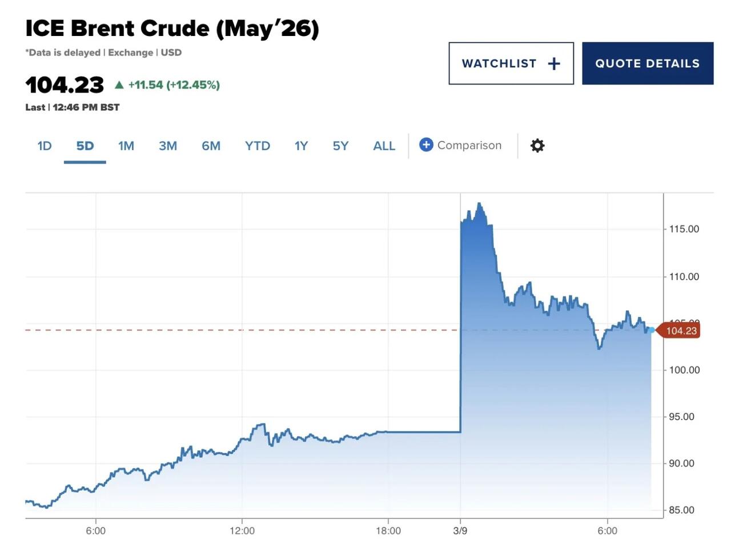Switch chart to 3M range
The image size is (731, 560).
click(x=168, y=146)
